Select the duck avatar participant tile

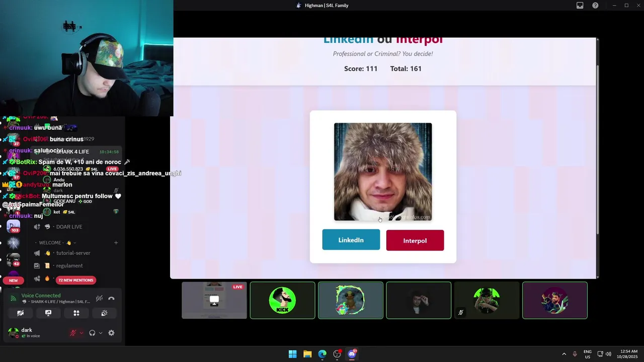coord(351,300)
